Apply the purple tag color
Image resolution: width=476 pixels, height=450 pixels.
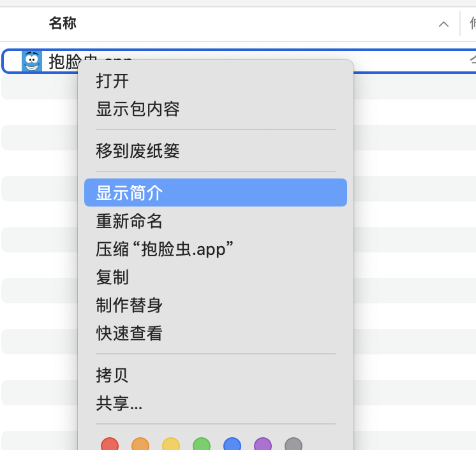[x=263, y=445]
